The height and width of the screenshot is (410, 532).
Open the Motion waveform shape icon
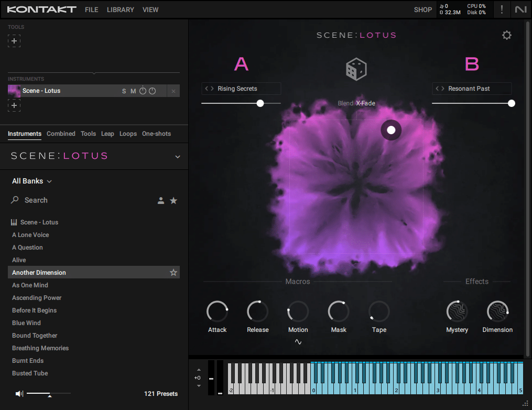tap(298, 342)
